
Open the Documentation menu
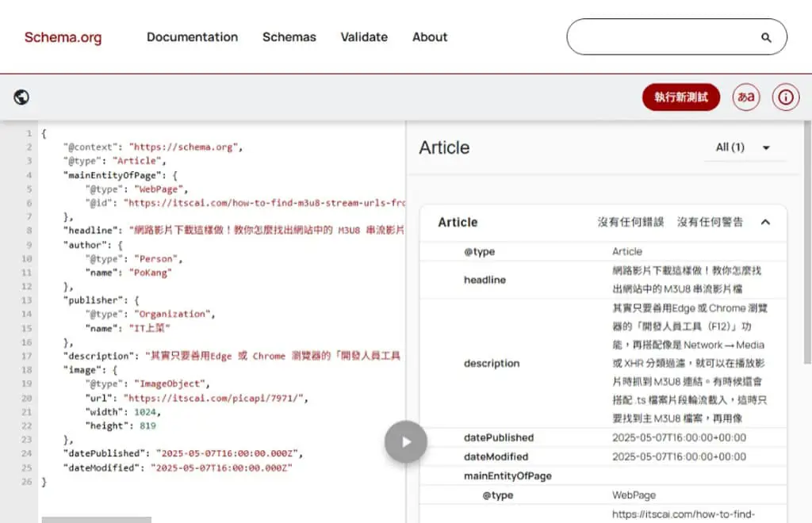192,37
